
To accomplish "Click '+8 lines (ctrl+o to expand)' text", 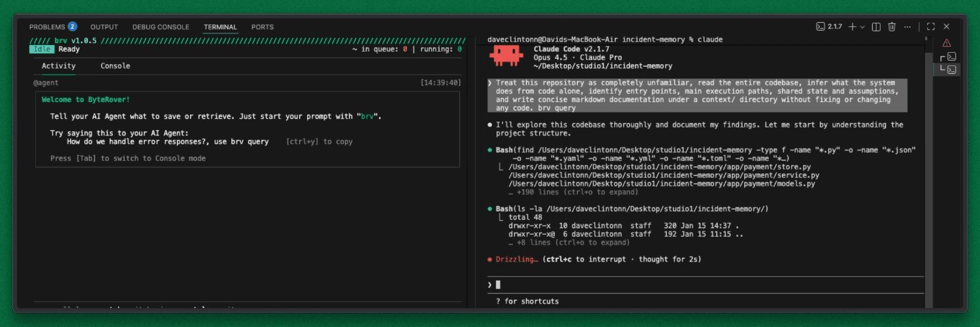I will (569, 242).
